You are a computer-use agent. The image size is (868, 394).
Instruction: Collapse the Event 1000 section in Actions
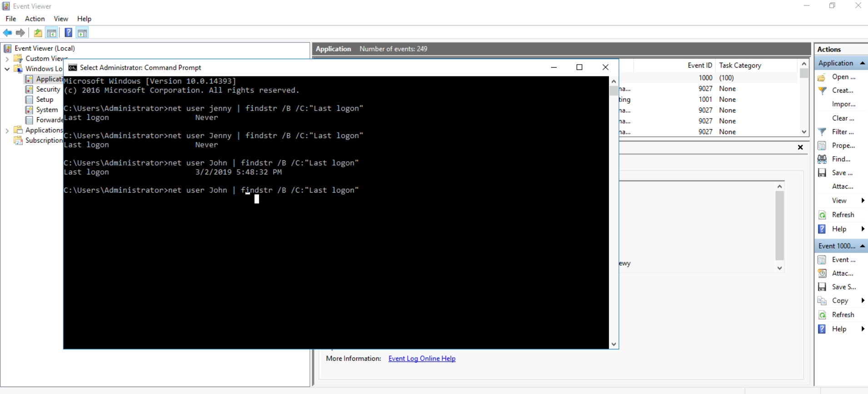click(862, 246)
